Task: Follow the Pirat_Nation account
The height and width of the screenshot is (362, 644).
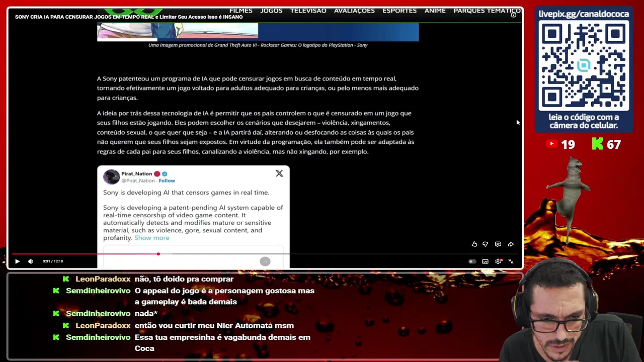Action: click(167, 180)
